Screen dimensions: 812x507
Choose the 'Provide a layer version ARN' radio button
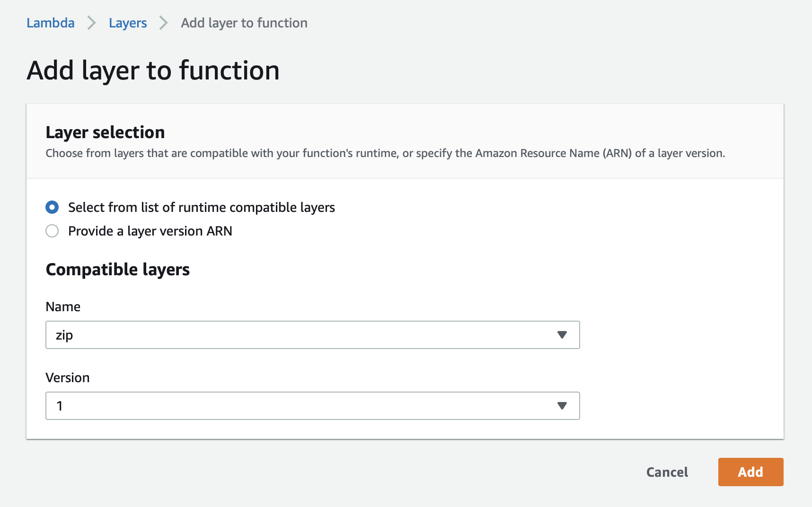pyautogui.click(x=52, y=231)
